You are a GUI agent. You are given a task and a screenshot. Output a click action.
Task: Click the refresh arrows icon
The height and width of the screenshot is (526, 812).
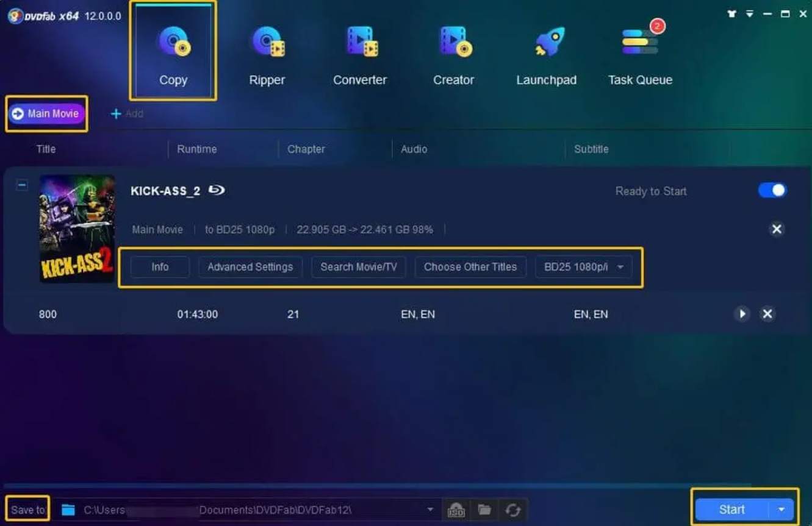tap(512, 510)
